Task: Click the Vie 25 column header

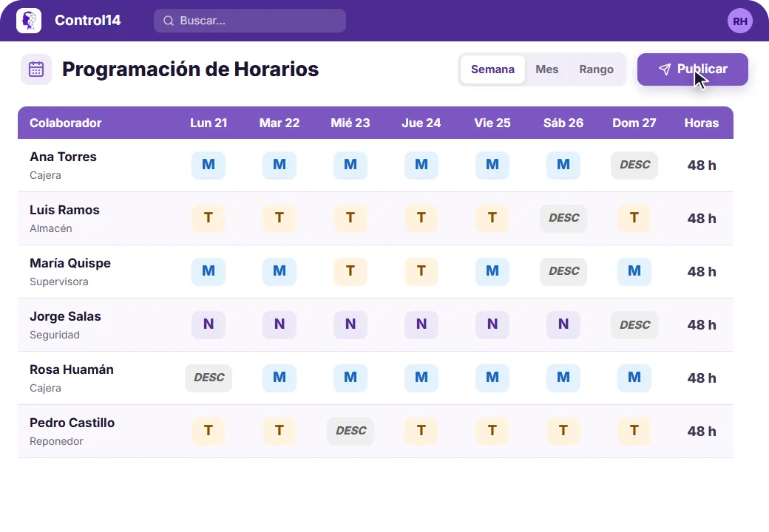Action: 492,123
